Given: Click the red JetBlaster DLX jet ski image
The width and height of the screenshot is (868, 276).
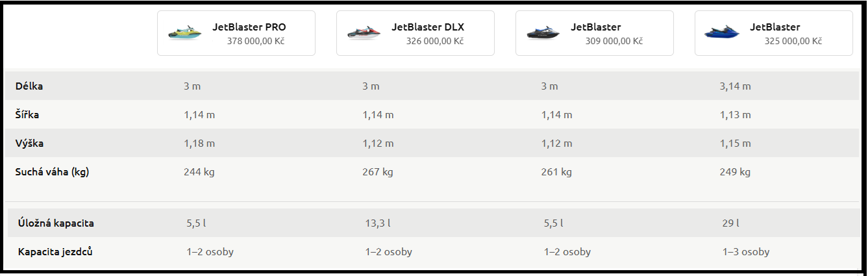Looking at the screenshot, I should 363,33.
